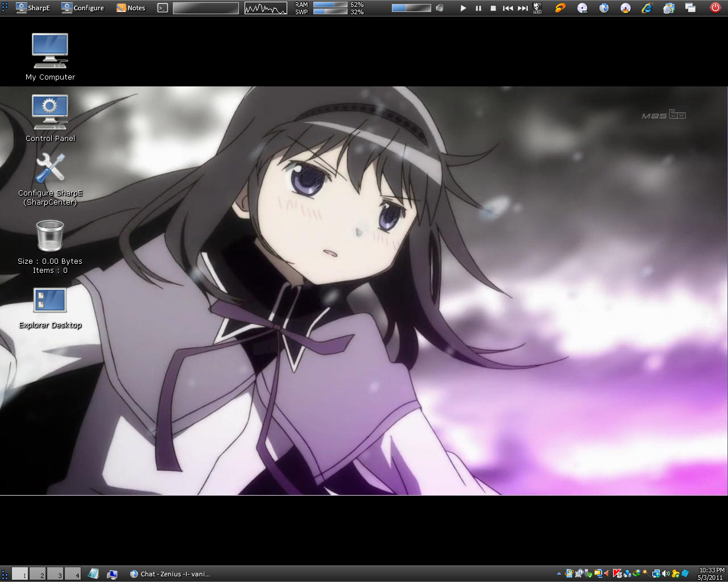Click the red power button
The width and height of the screenshot is (728, 582).
pos(715,7)
